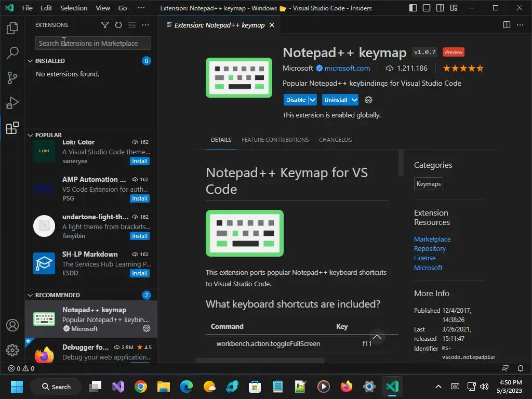
Task: Click the VS Code Insiders logo menu
Action: [9, 8]
